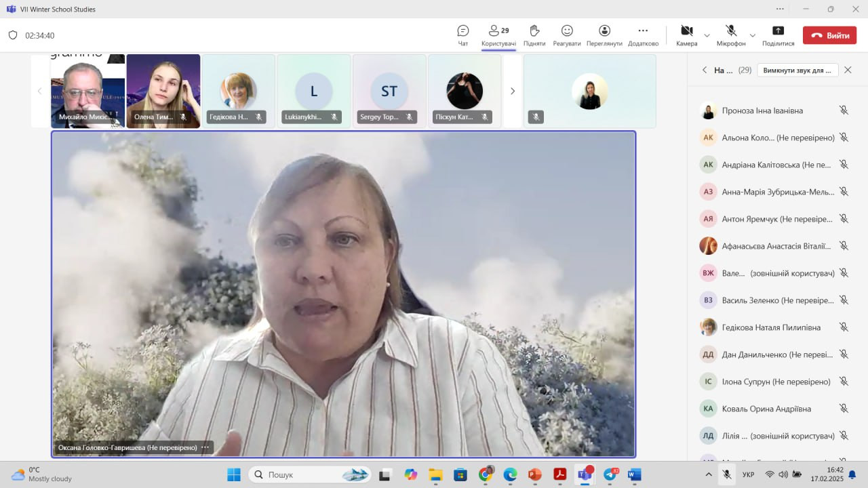
Task: Click the mic icon beside Афанасьєва Анастасія
Action: (844, 245)
